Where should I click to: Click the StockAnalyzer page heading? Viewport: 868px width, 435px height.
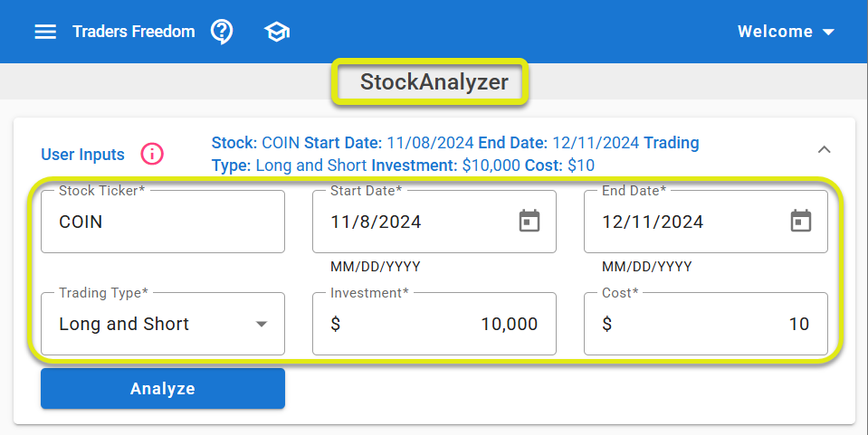[x=434, y=82]
